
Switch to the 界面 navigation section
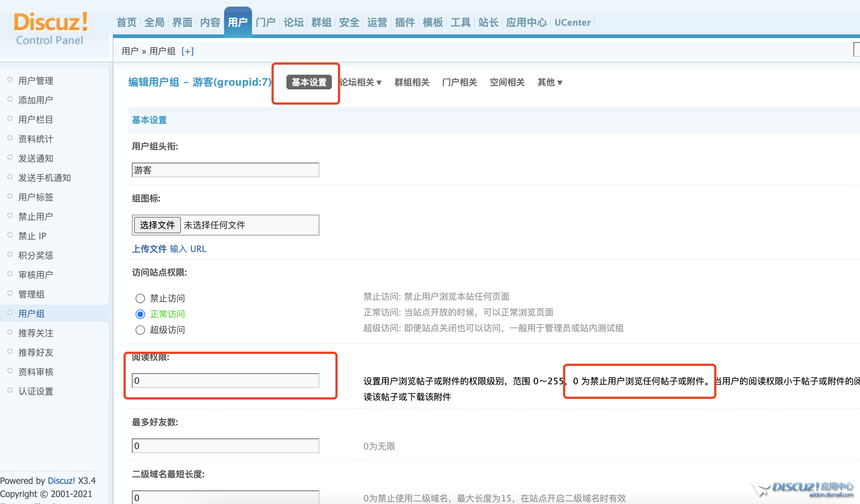(182, 23)
